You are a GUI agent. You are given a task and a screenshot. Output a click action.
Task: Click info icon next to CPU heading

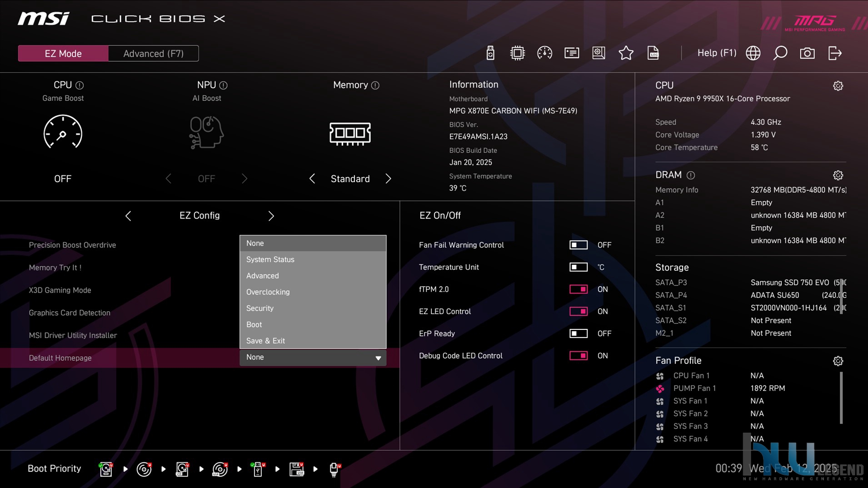coord(80,85)
